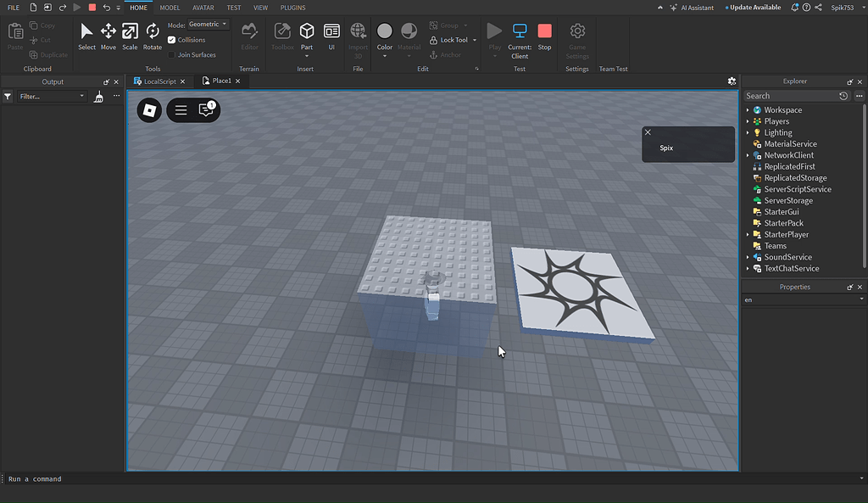
Task: Switch Current: Client view
Action: coord(520,41)
